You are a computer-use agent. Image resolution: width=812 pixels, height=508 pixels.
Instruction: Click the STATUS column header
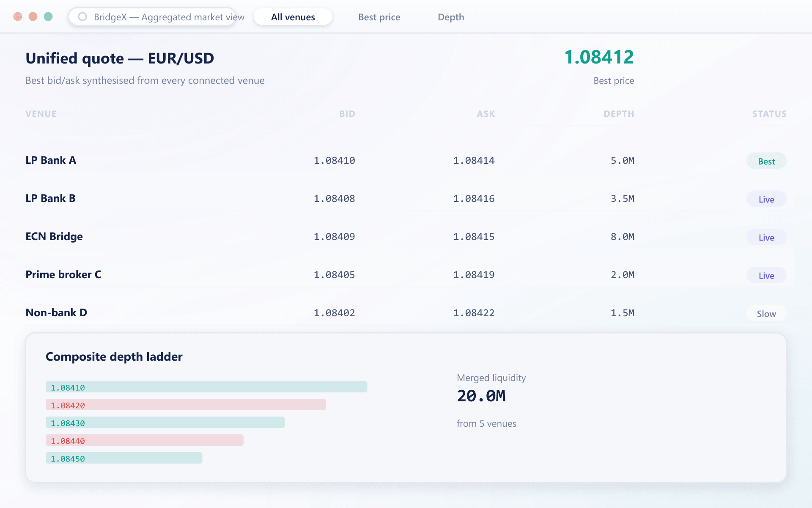pyautogui.click(x=769, y=114)
